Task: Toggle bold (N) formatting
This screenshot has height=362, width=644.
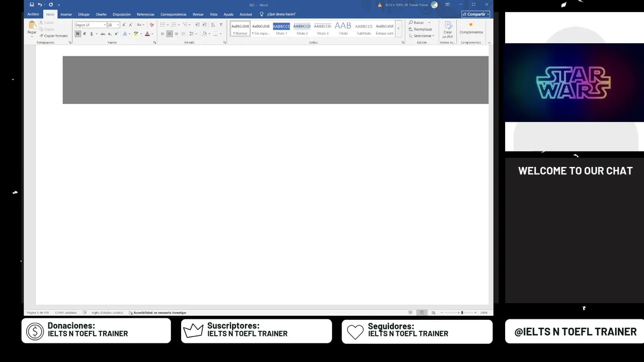Action: [77, 34]
